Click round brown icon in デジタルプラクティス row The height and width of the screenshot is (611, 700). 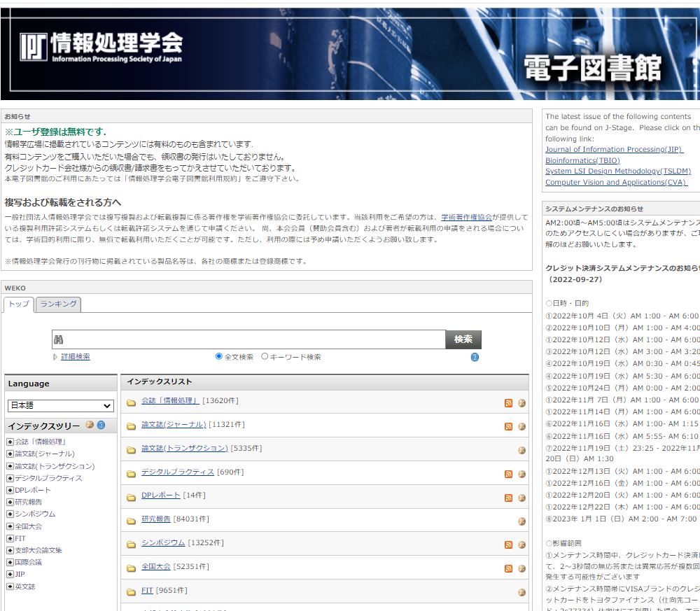(x=521, y=474)
